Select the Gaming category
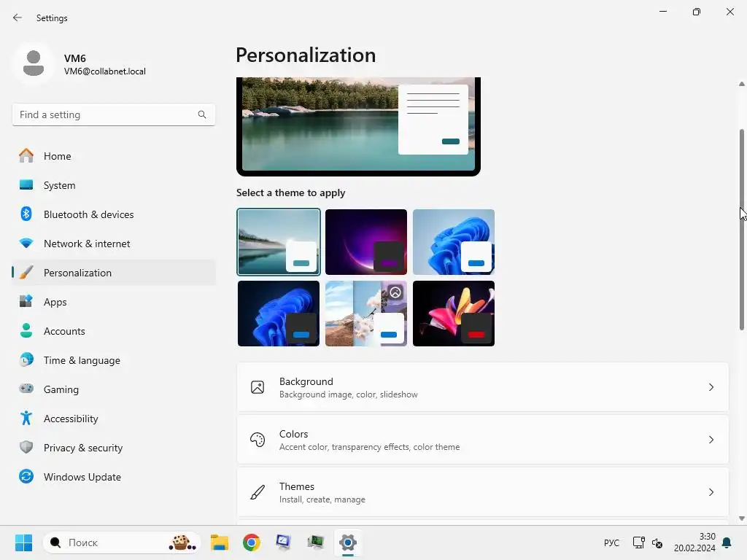The image size is (747, 560). (x=113, y=389)
